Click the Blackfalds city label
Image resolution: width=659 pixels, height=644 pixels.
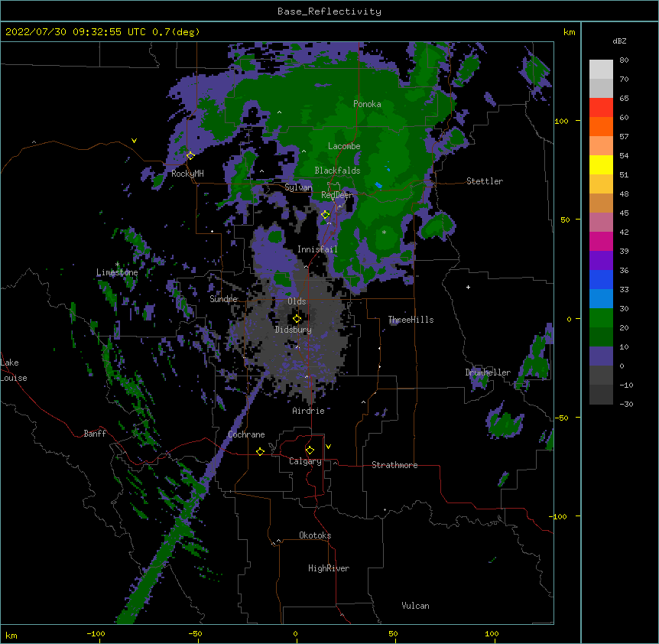pyautogui.click(x=337, y=171)
